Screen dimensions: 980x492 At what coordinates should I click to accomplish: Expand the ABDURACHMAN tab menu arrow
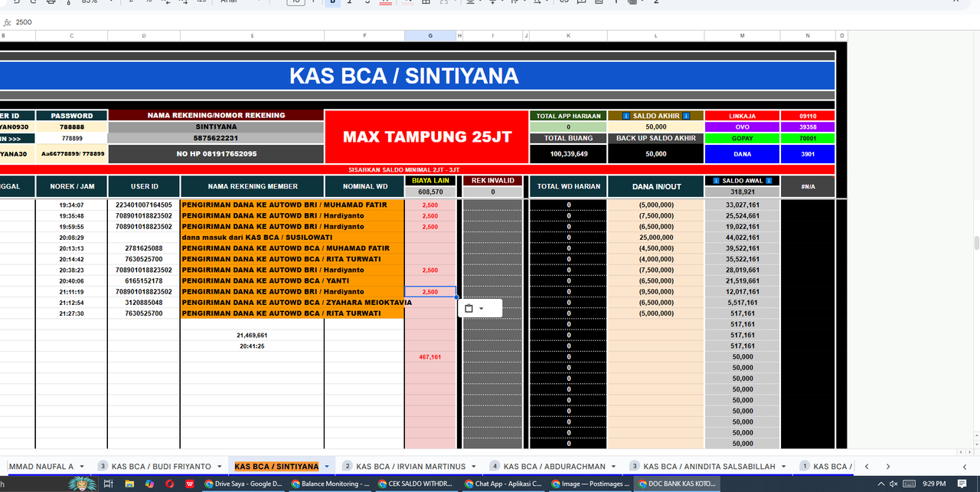coord(614,467)
